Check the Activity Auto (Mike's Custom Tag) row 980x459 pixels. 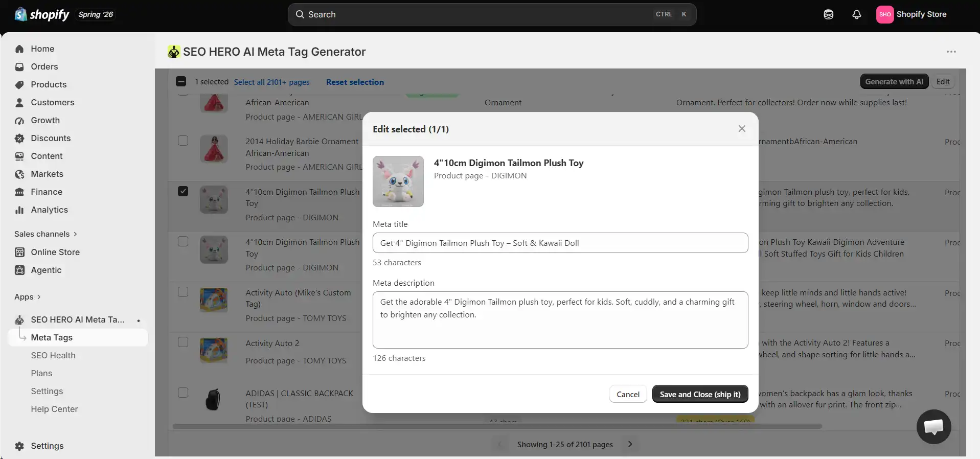pos(183,292)
